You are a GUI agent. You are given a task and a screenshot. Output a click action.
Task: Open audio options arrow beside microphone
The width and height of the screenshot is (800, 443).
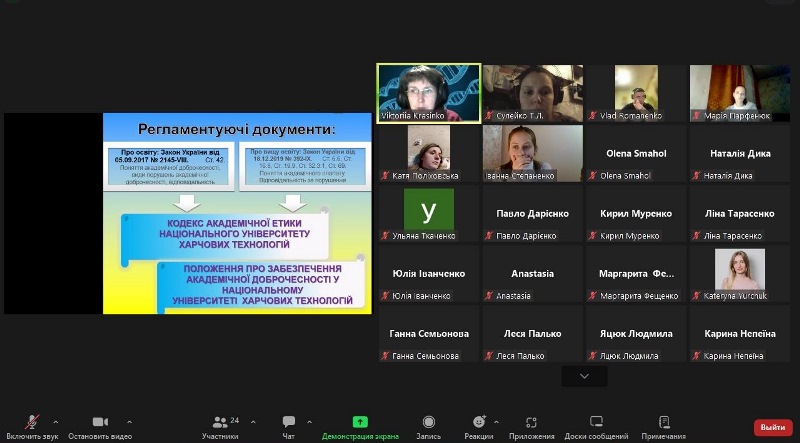pos(56,422)
